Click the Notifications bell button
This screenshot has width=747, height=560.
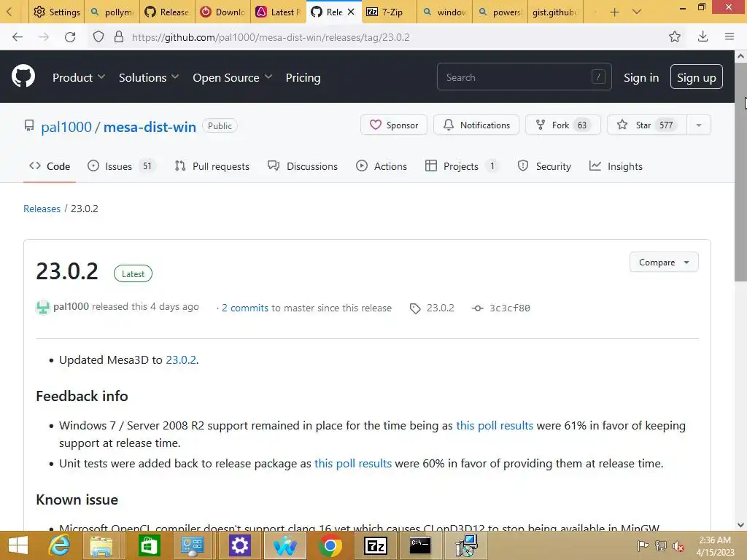[476, 125]
